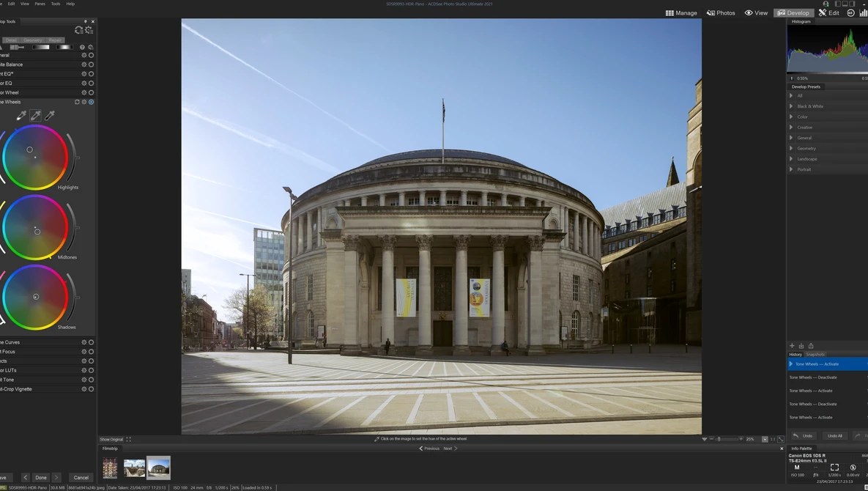Switch to Photos mode
This screenshot has height=491, width=868.
[x=721, y=12]
